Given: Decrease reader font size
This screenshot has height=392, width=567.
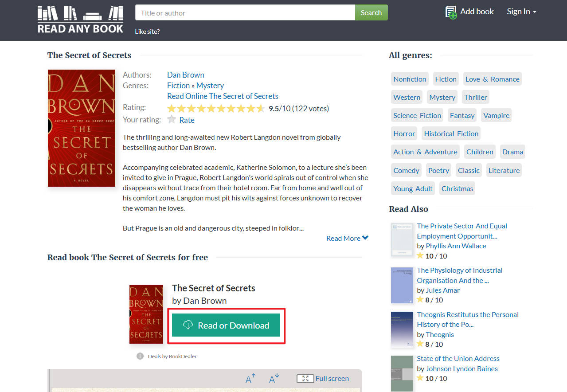Looking at the screenshot, I should click(x=274, y=379).
